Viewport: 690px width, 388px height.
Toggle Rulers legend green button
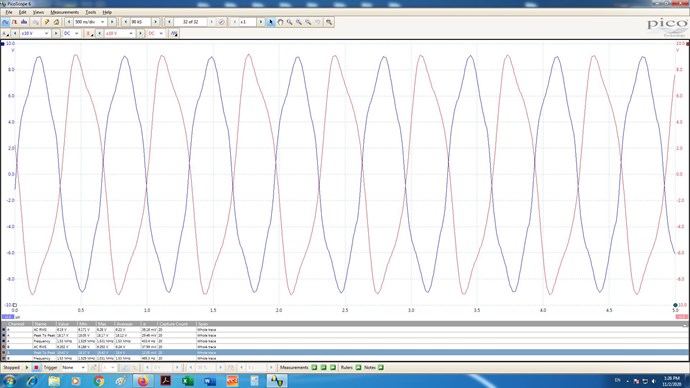tap(358, 367)
